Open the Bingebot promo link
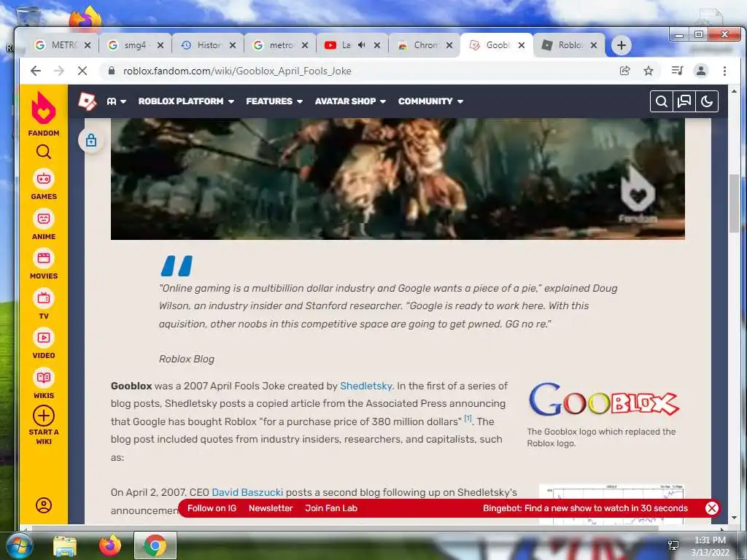The height and width of the screenshot is (560, 747). [x=585, y=508]
